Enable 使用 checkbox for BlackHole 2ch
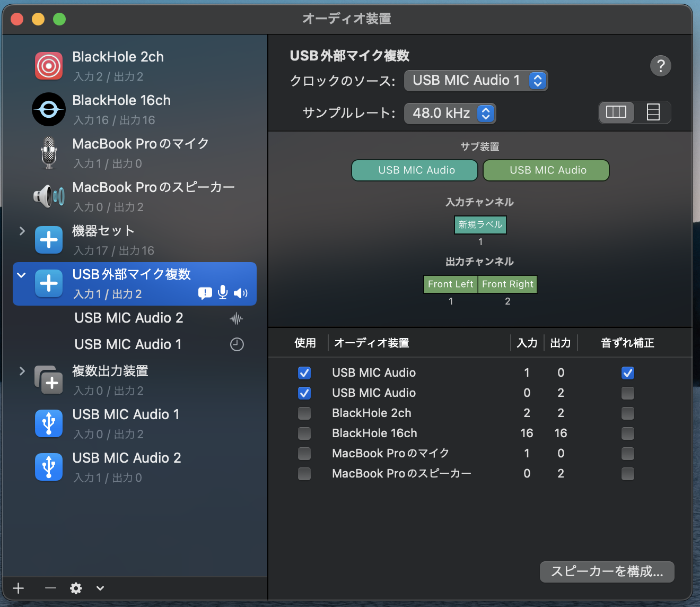Screen dimensions: 700x607 [x=304, y=413]
